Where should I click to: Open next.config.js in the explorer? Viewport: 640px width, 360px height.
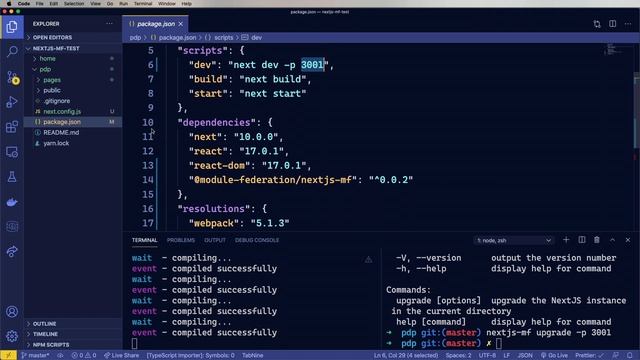pos(73,111)
